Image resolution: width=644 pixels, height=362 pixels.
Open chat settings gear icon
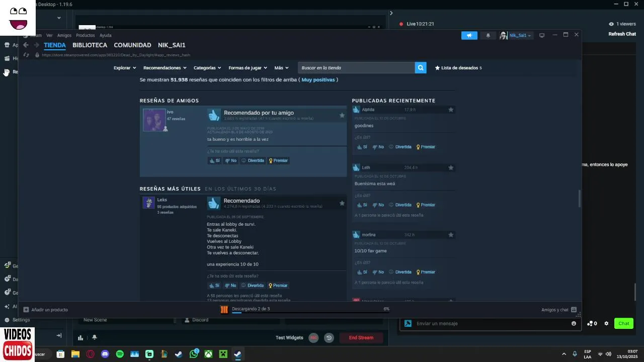pos(606,323)
